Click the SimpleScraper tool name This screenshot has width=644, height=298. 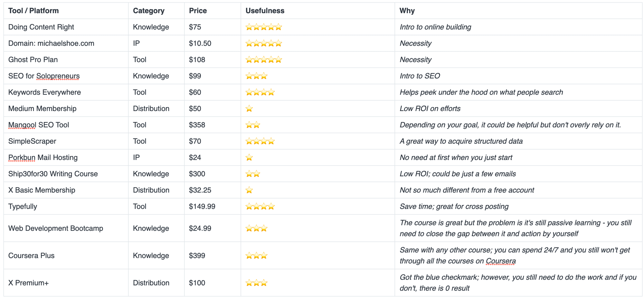coord(32,141)
